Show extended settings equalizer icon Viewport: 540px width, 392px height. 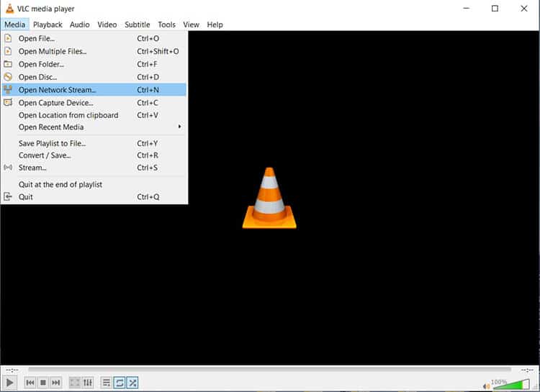(87, 383)
